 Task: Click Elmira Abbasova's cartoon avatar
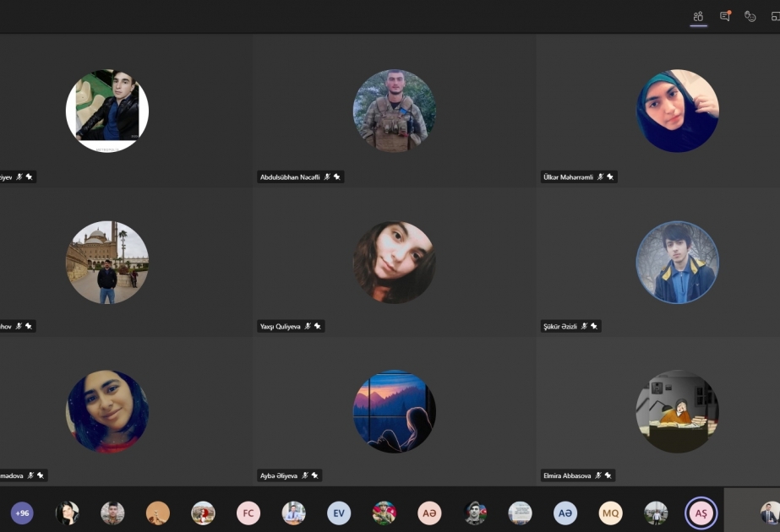coord(678,411)
